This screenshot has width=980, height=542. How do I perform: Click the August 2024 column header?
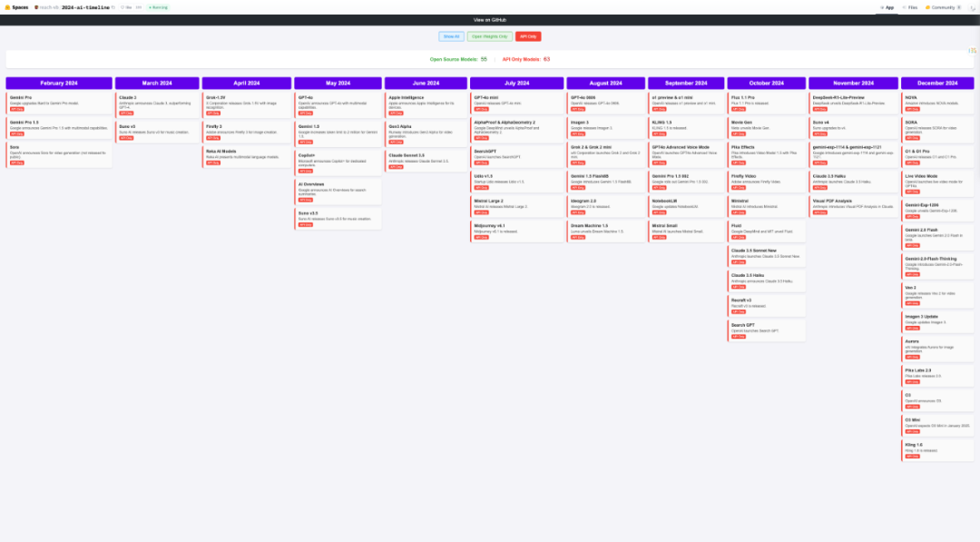[605, 83]
